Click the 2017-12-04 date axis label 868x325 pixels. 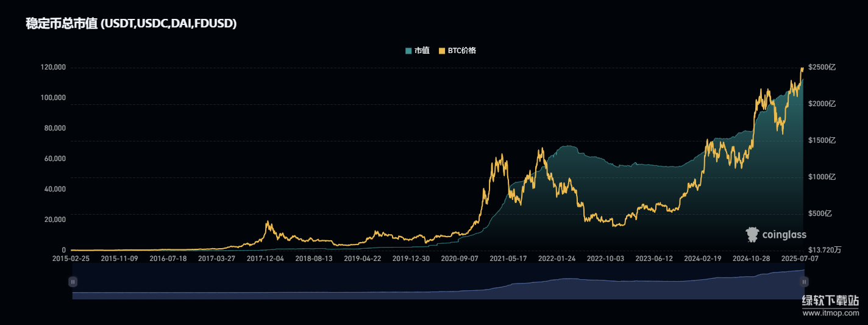[265, 259]
